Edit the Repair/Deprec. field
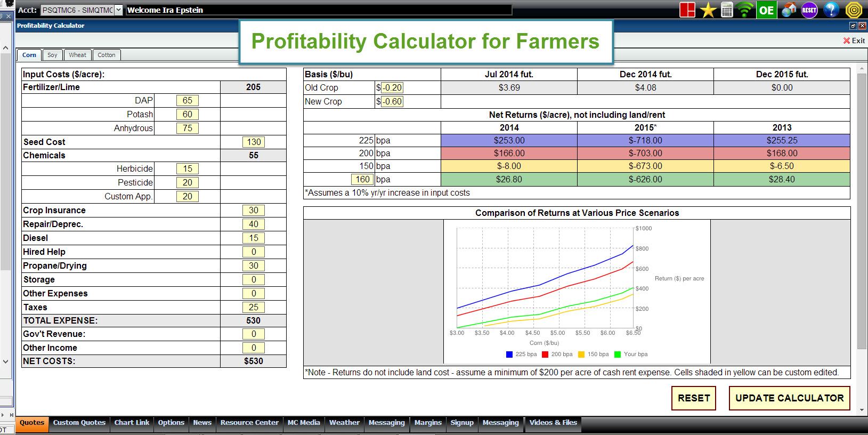868x435 pixels. (254, 224)
